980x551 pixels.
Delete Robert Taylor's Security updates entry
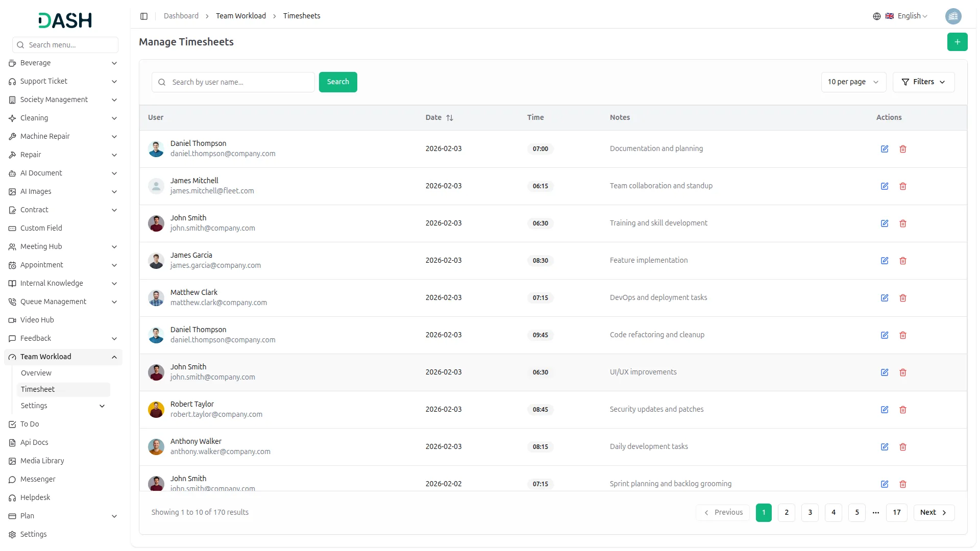tap(903, 410)
